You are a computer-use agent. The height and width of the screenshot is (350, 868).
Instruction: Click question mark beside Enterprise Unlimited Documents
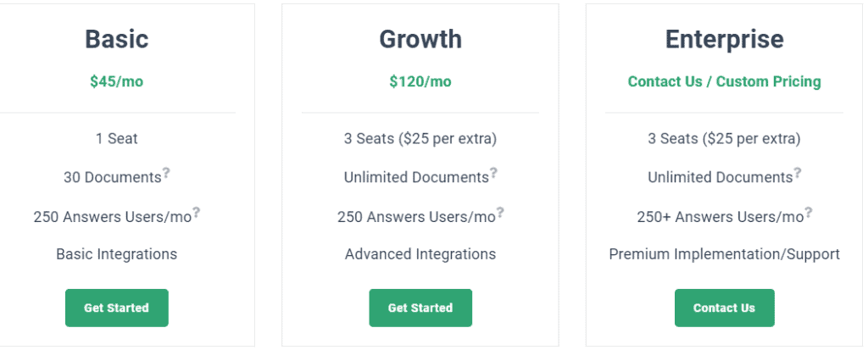pos(798,173)
